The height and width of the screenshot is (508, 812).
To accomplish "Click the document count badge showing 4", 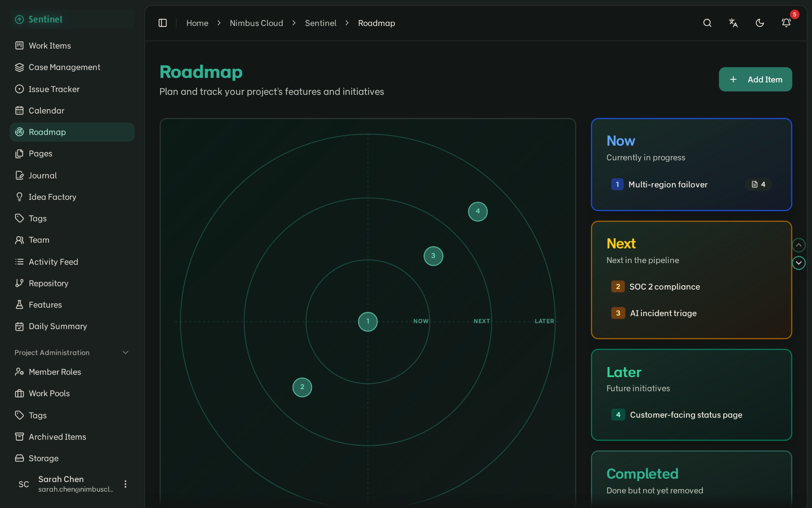I will 758,184.
